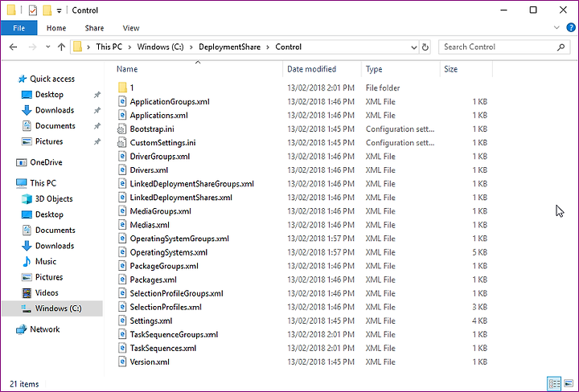
Task: Select pinned Pictures under Quick access
Action: point(49,141)
